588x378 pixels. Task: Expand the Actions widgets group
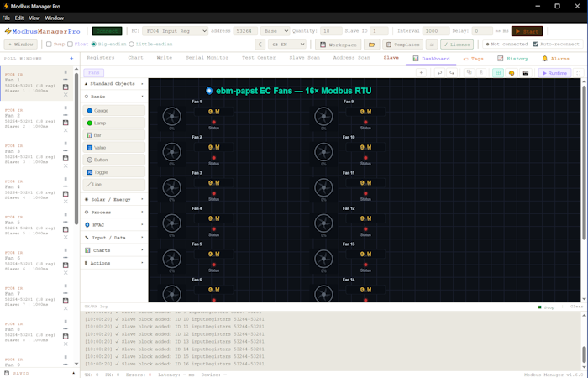pos(114,263)
